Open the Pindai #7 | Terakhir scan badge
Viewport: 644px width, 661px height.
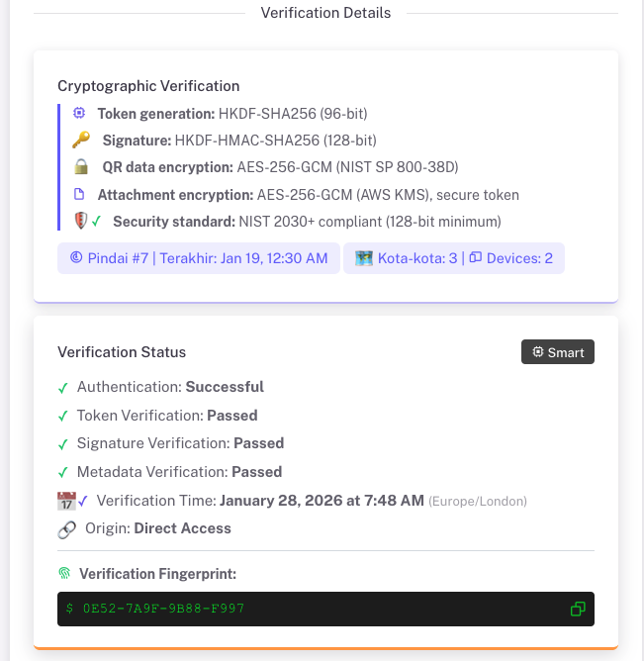tap(199, 258)
